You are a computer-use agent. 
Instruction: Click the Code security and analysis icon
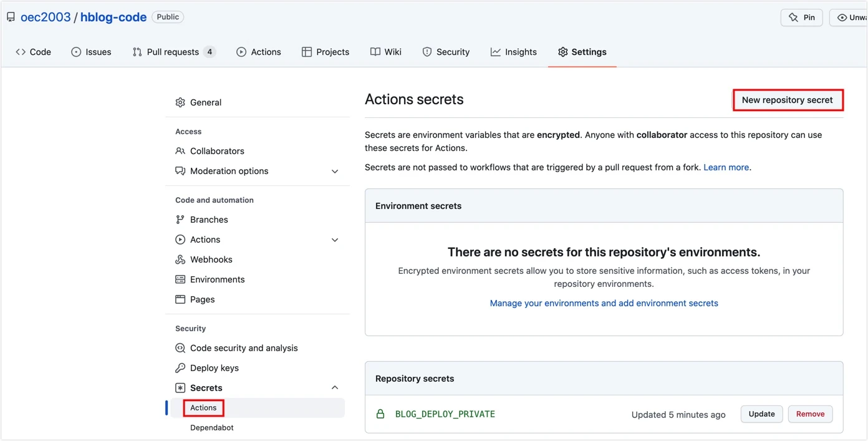[x=180, y=348]
